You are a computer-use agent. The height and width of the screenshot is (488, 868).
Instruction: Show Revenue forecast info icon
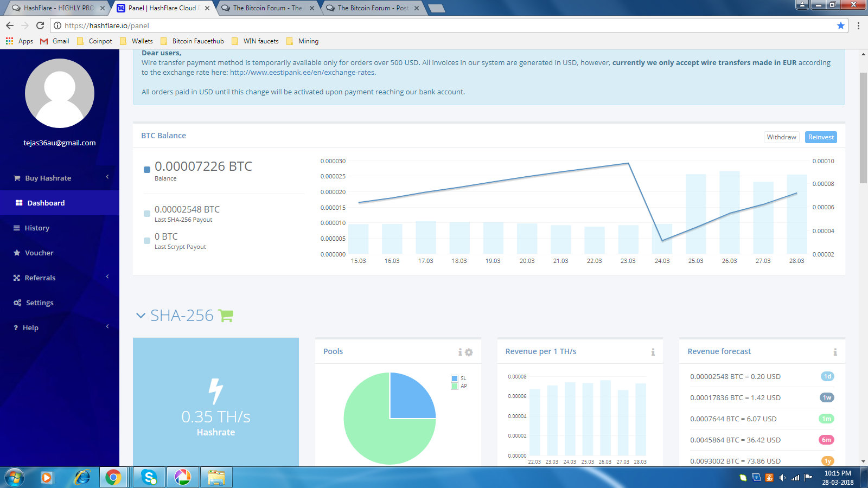tap(835, 352)
